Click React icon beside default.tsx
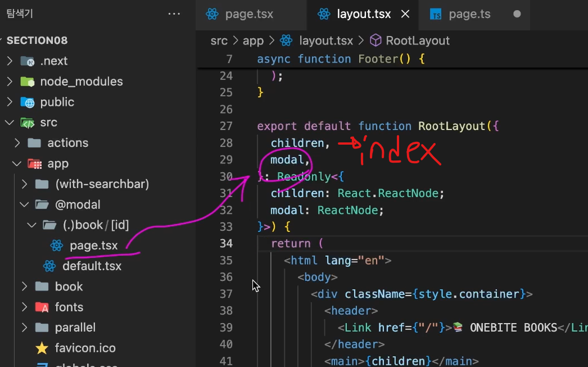 (49, 266)
